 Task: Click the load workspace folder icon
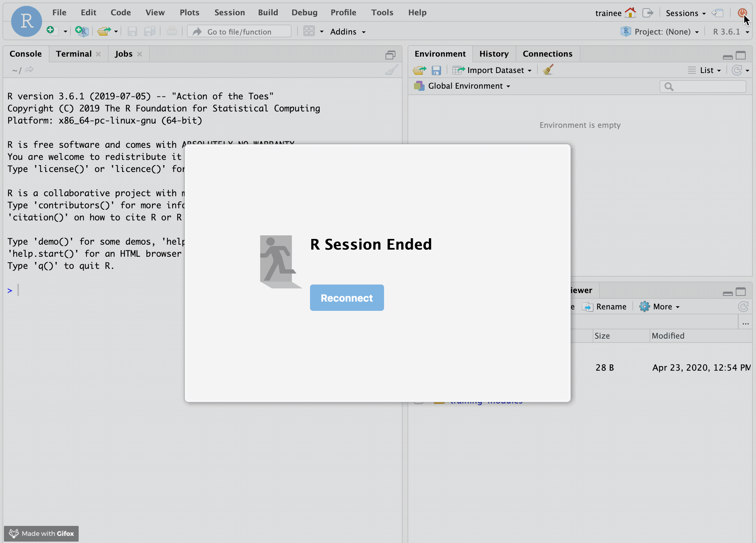419,70
